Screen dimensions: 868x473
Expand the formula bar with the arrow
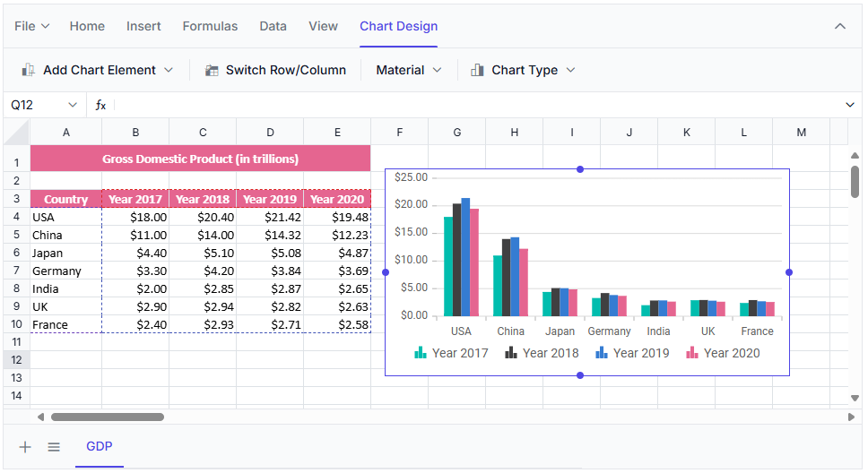pos(850,105)
